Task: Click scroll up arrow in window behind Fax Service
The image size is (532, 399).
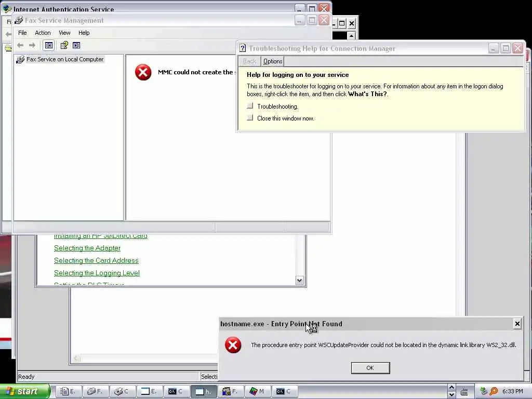Action: (x=352, y=36)
